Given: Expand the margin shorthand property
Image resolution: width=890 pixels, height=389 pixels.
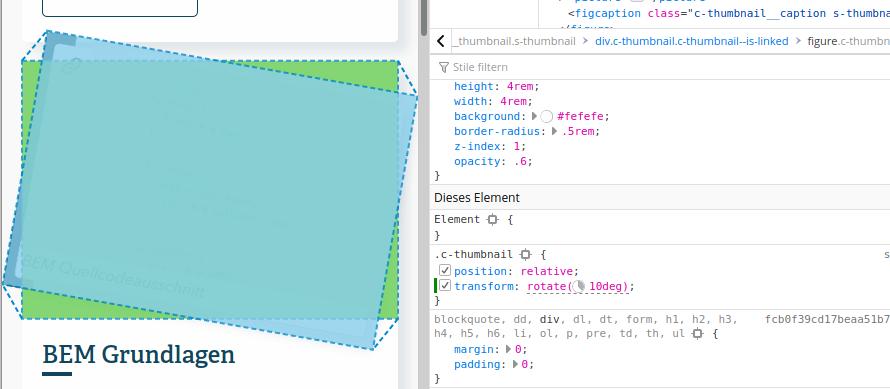Looking at the screenshot, I should 509,349.
